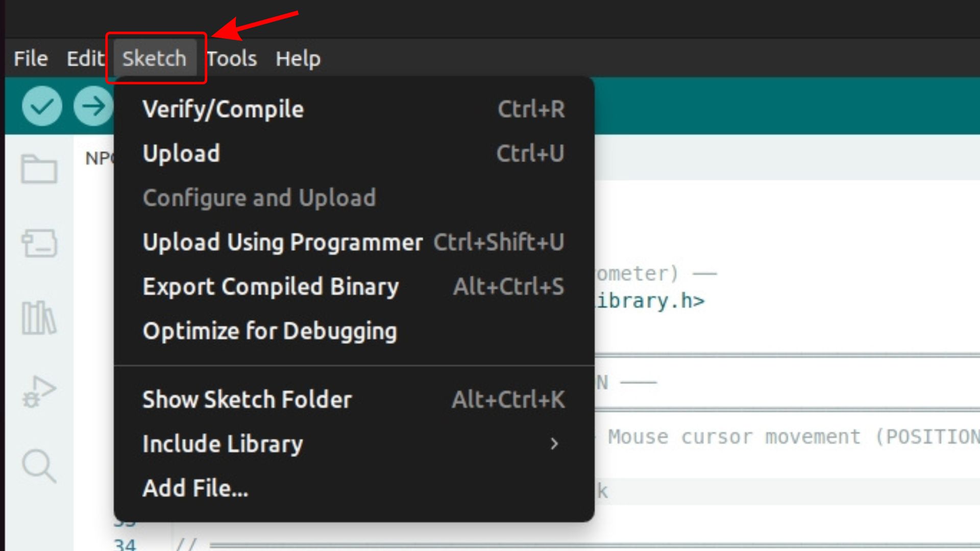
Task: Click the Verify checkmark toolbar button
Action: coord(42,106)
